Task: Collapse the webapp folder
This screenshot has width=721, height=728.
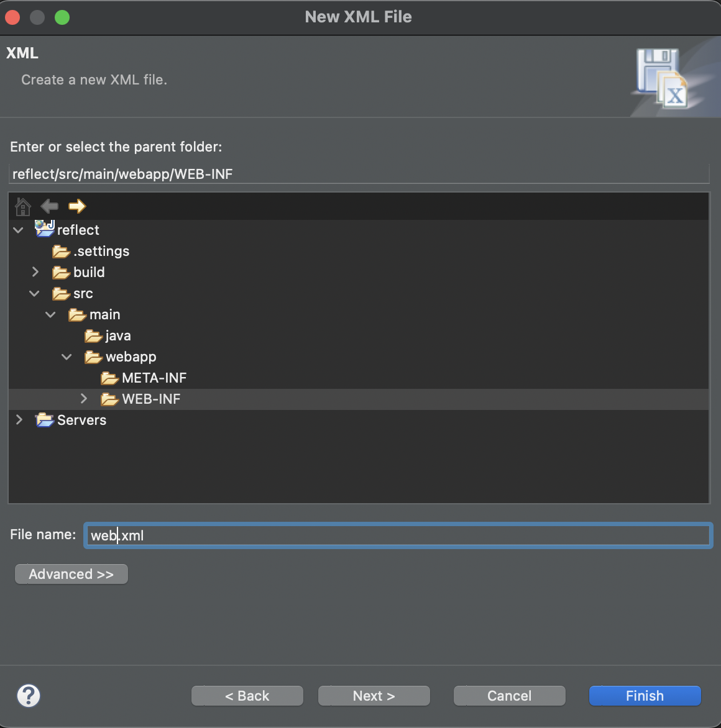Action: 67,357
